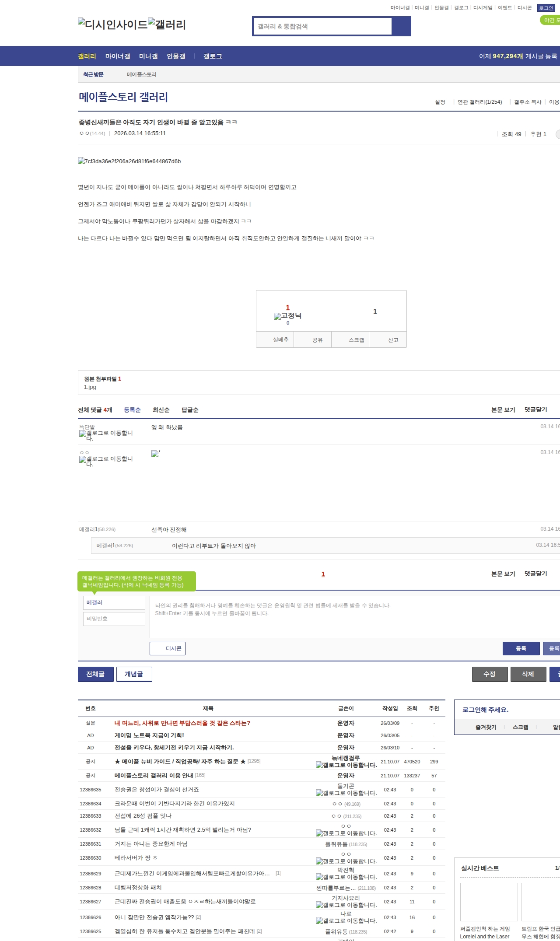Viewport: 560px width, 941px height.
Task: Click the dccon image in ㅇㅇ's comment
Action: pyautogui.click(x=155, y=454)
